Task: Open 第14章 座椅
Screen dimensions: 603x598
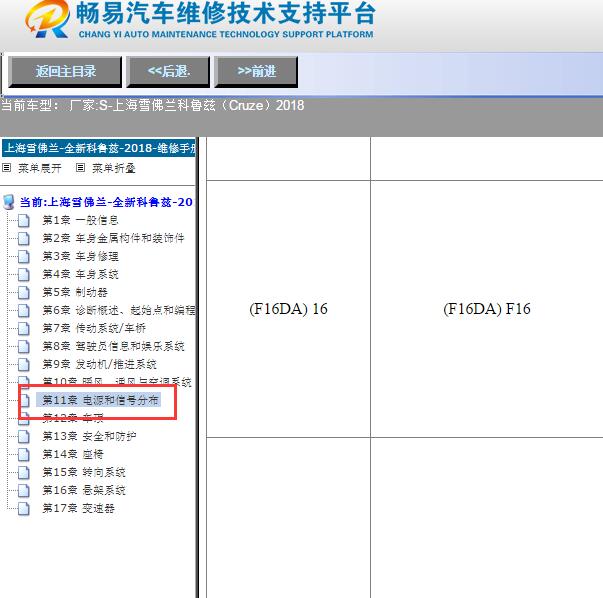Action: click(73, 455)
